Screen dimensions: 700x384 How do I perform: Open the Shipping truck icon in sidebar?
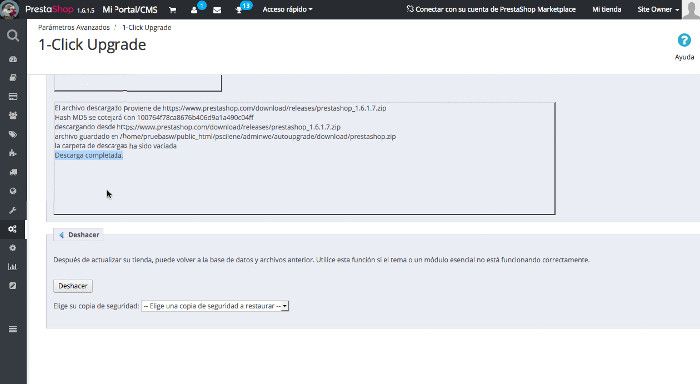pos(13,172)
